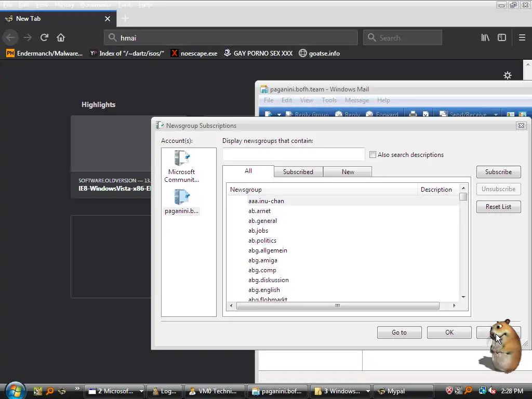Open the browser hamburger menu
Screen dimensions: 532x399
tap(522, 37)
